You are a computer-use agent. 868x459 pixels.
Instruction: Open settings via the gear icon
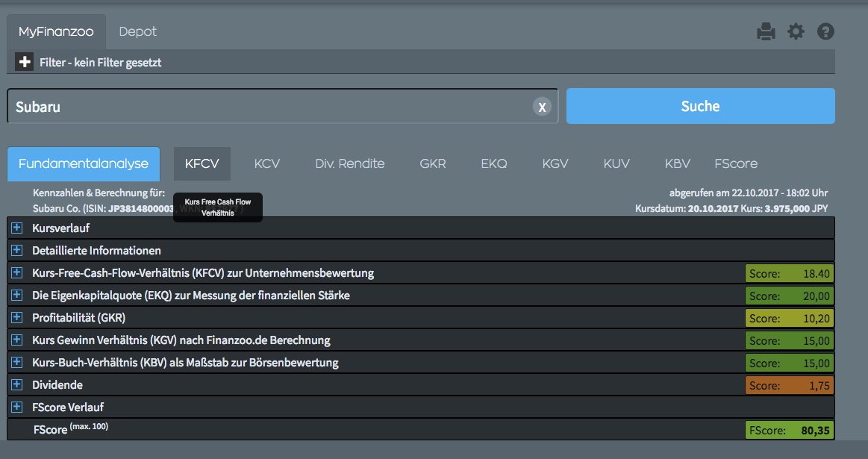(x=795, y=31)
